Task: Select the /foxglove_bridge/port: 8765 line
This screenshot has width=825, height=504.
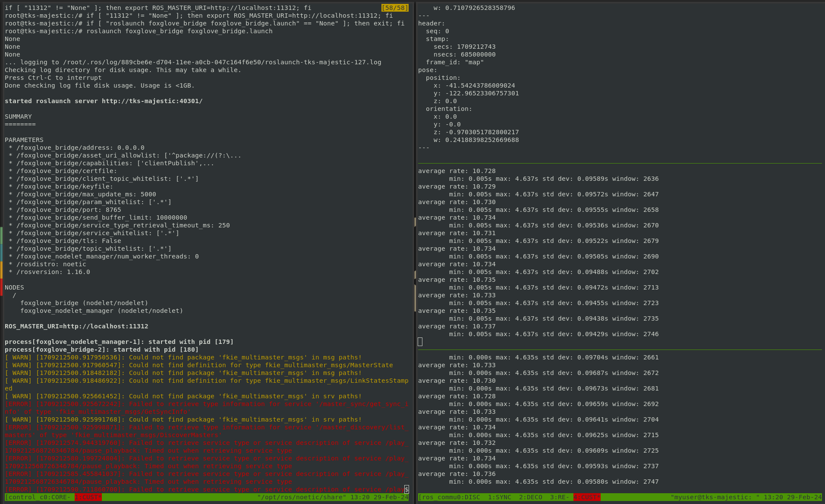Action: click(x=65, y=210)
